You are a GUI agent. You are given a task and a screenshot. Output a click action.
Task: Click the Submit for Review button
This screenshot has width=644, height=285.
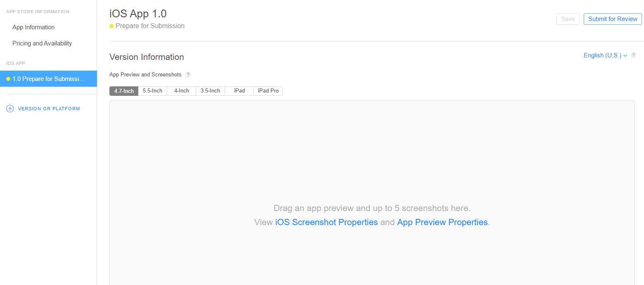(x=613, y=19)
